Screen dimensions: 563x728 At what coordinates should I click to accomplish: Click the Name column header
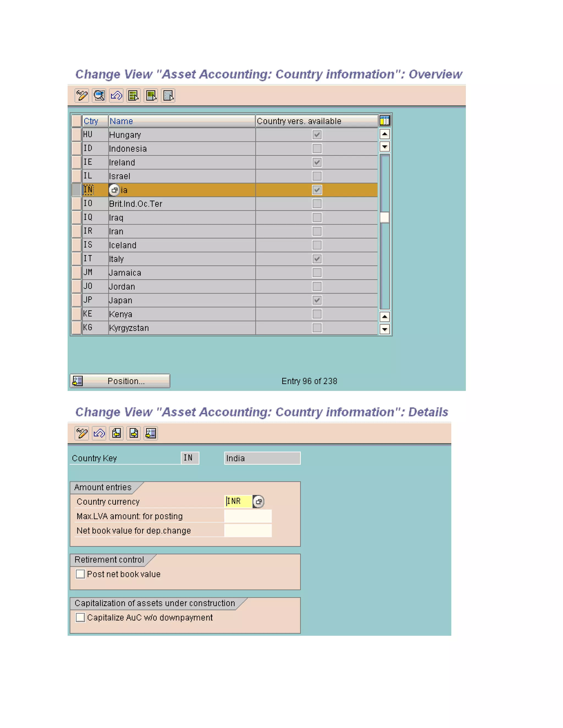click(x=181, y=121)
